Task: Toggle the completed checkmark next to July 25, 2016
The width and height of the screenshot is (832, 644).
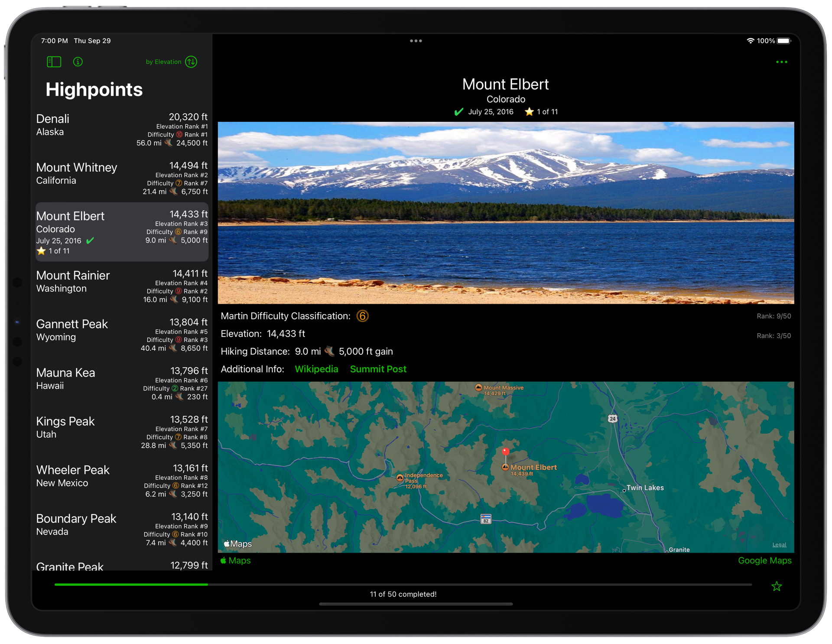Action: (x=459, y=112)
